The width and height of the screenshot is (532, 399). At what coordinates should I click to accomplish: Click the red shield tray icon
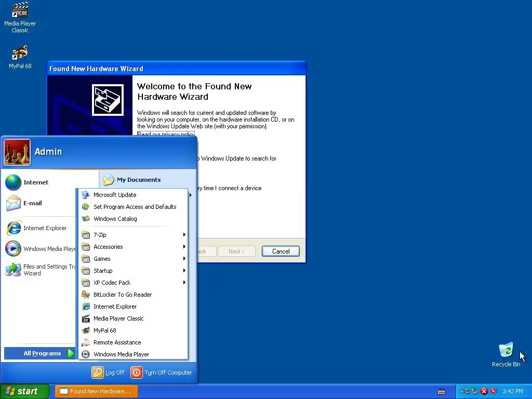[x=494, y=391]
